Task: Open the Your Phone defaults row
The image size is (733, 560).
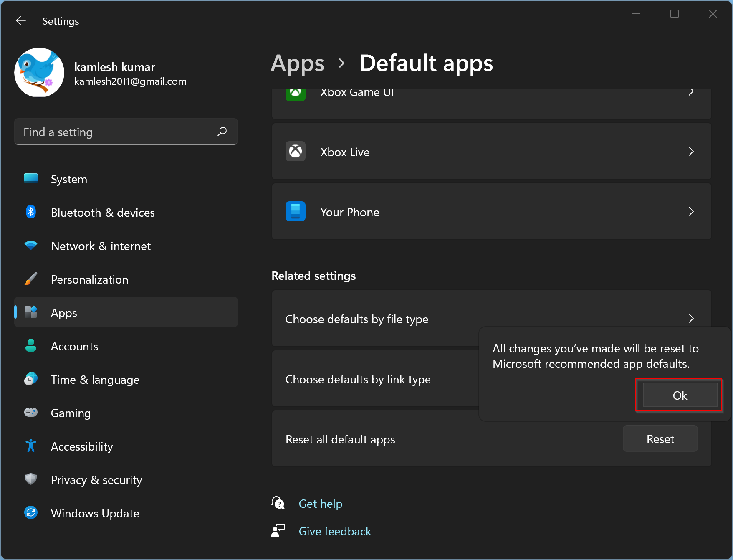Action: (x=492, y=211)
